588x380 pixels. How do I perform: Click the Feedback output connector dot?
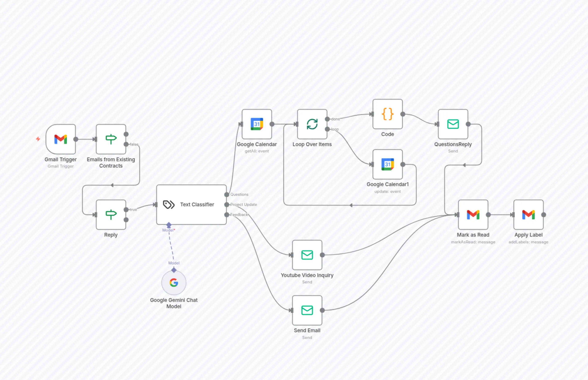226,215
